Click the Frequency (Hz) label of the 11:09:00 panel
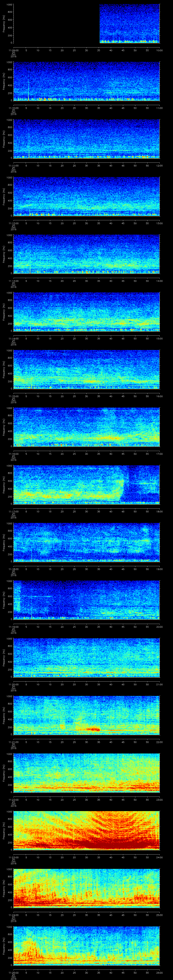The height and width of the screenshot is (980, 173). tap(4, 24)
